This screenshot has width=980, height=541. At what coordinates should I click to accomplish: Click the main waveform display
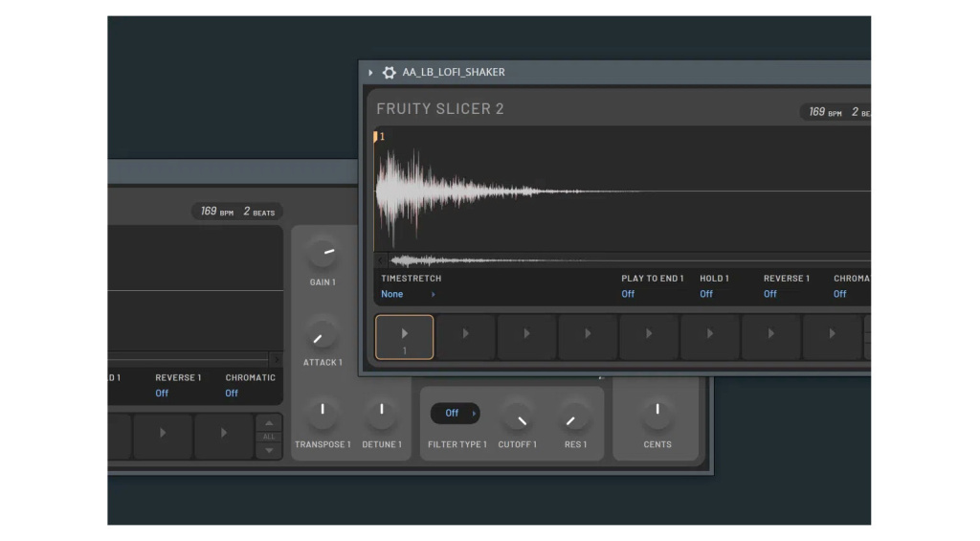click(x=622, y=191)
